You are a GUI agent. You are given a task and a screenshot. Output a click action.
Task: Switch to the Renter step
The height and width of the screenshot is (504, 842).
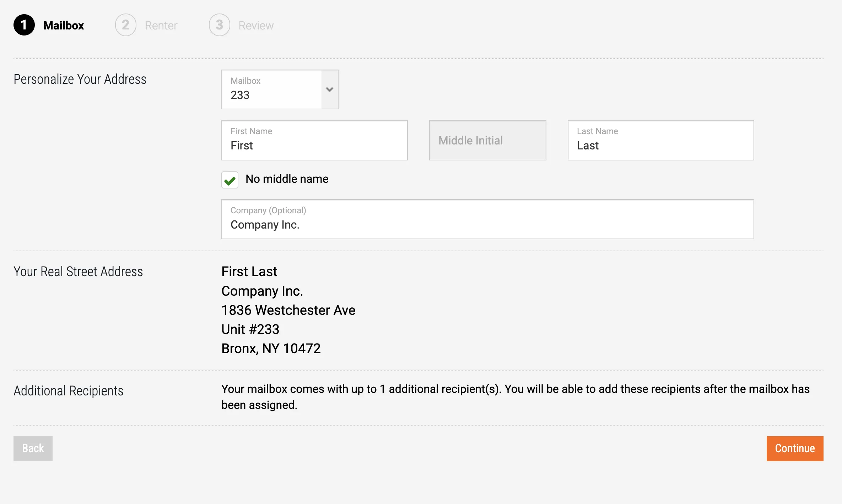click(161, 25)
